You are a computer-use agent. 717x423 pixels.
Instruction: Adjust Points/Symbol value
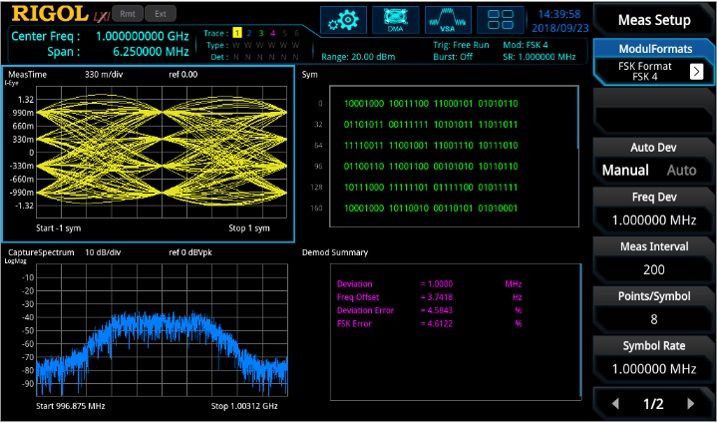point(654,308)
